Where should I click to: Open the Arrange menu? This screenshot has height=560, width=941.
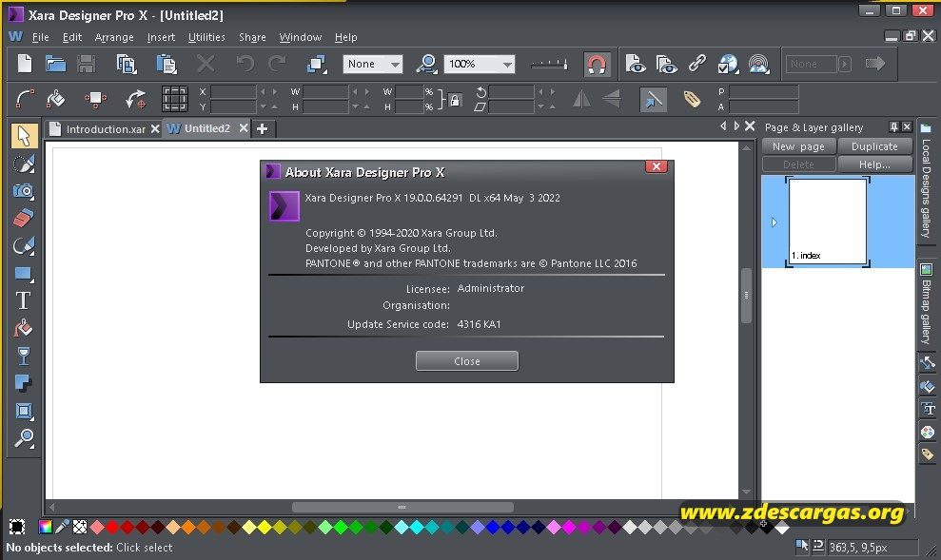114,37
